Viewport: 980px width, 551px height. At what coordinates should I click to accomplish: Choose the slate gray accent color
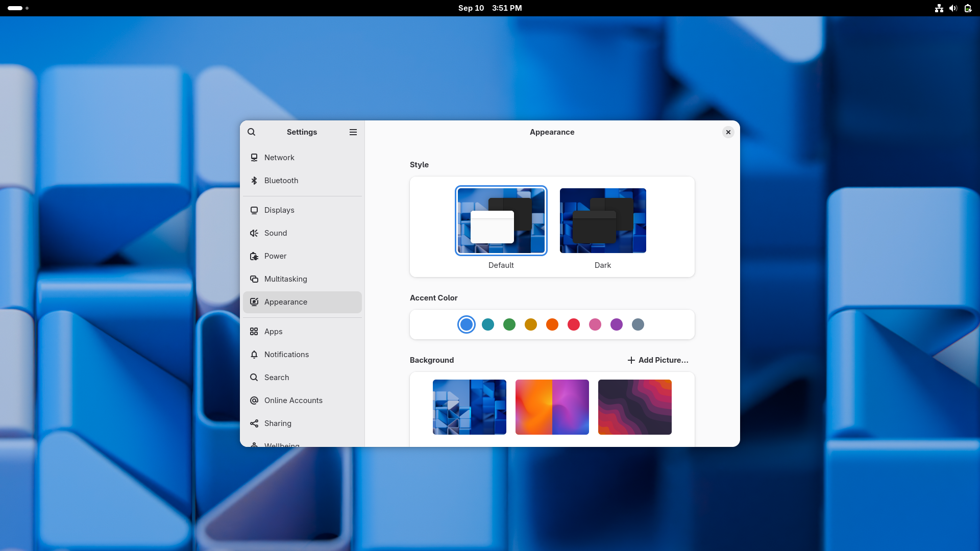tap(638, 324)
